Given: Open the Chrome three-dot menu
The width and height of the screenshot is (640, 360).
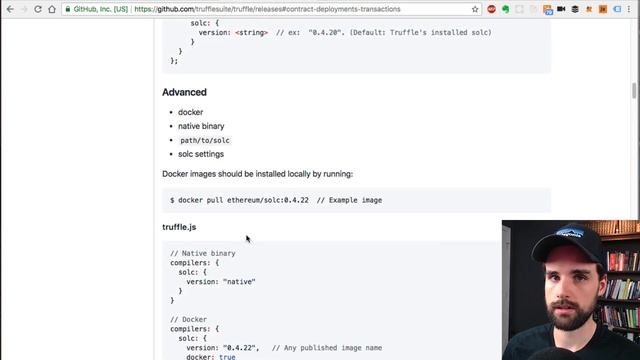Looking at the screenshot, I should (629, 9).
